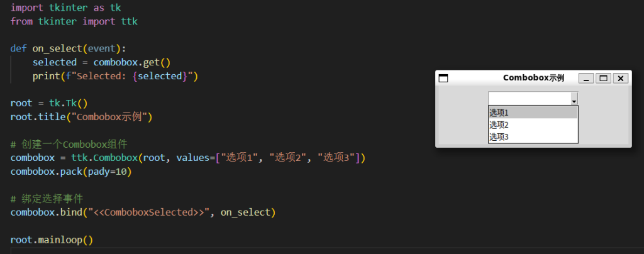Click the '# 创建一个Combobox组件' comment
The image size is (644, 254).
click(69, 144)
